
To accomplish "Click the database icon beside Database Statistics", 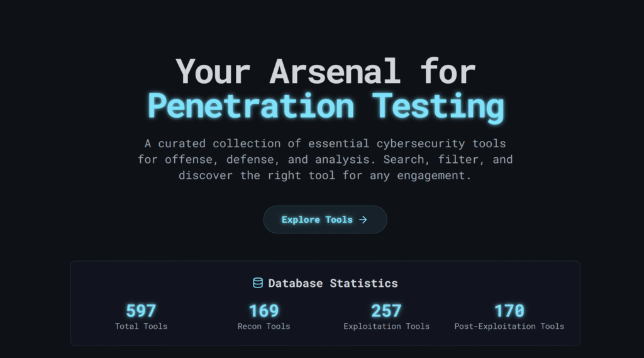I will 257,282.
